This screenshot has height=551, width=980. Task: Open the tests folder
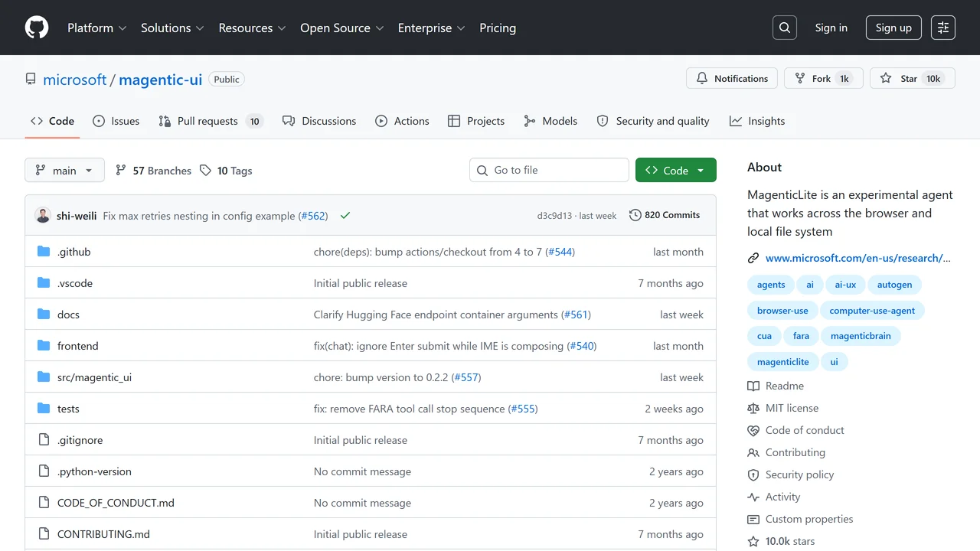coord(68,409)
